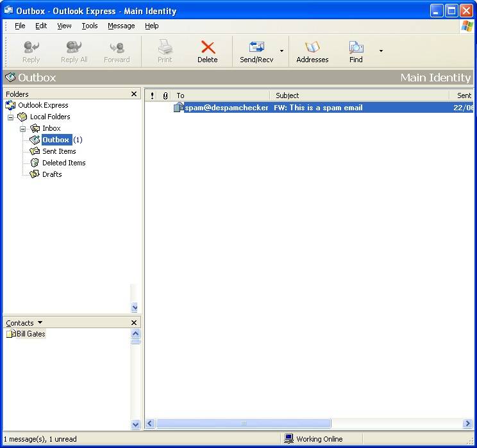Open the Contacts dropdown arrow
The image size is (477, 448).
coord(40,322)
